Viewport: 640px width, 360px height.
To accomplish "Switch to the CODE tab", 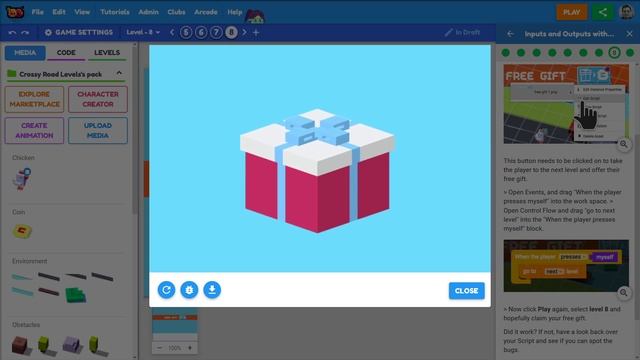I will pyautogui.click(x=66, y=53).
